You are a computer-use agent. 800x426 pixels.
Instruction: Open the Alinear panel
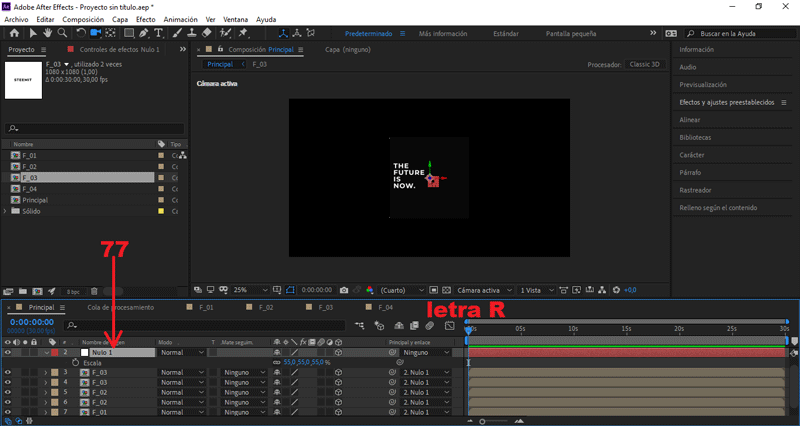tap(690, 119)
